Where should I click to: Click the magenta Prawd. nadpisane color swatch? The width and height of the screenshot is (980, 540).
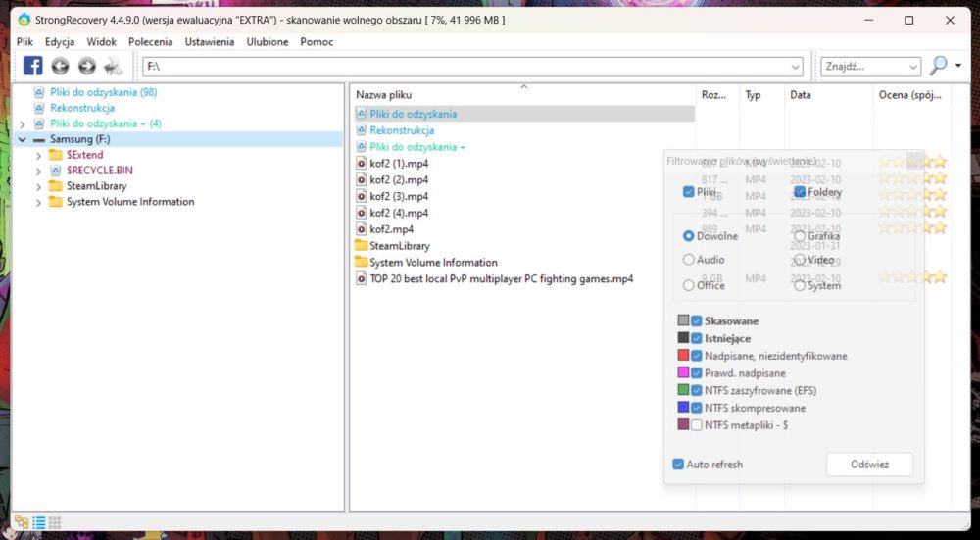click(x=683, y=373)
